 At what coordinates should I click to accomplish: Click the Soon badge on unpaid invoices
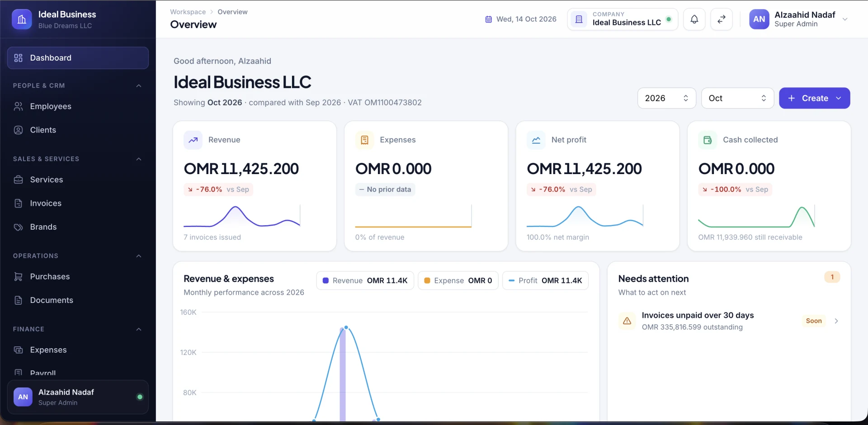point(814,321)
